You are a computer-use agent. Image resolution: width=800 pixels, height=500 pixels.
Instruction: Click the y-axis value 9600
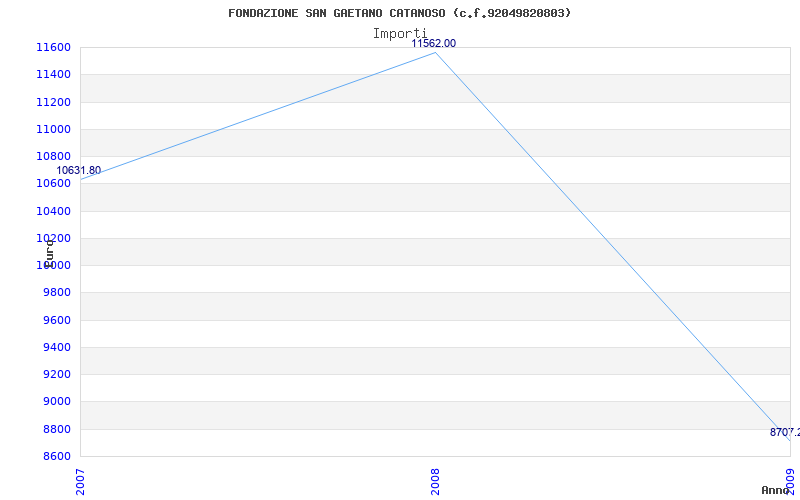pyautogui.click(x=56, y=320)
